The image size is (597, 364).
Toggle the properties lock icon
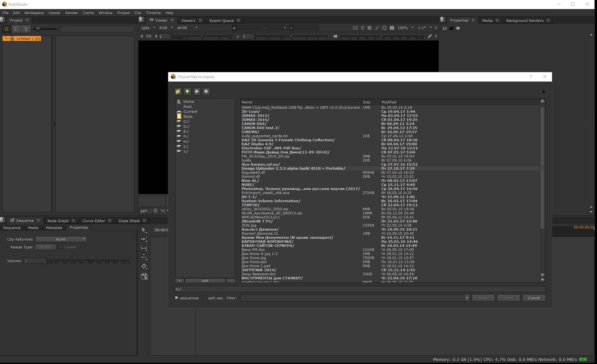tap(451, 28)
